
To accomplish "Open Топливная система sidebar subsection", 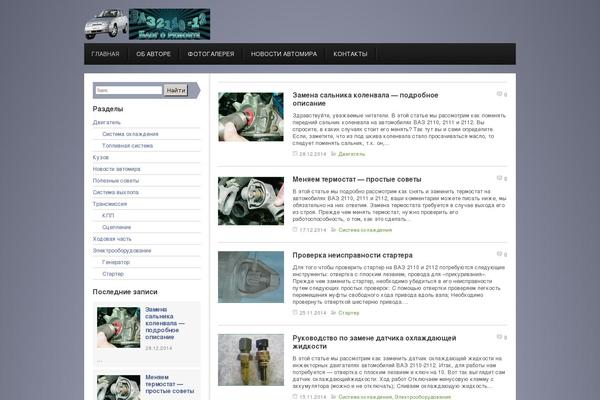I will pos(127,146).
